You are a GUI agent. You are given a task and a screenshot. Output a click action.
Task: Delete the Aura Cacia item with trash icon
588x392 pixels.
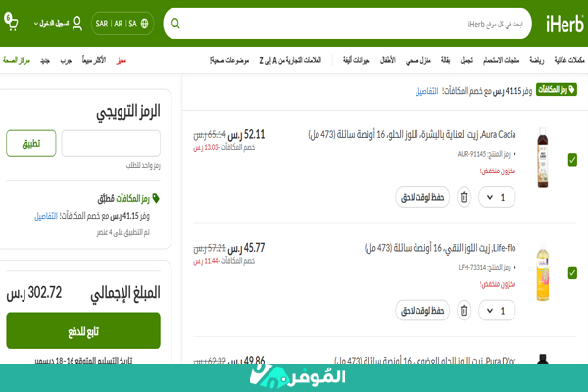coord(464,197)
